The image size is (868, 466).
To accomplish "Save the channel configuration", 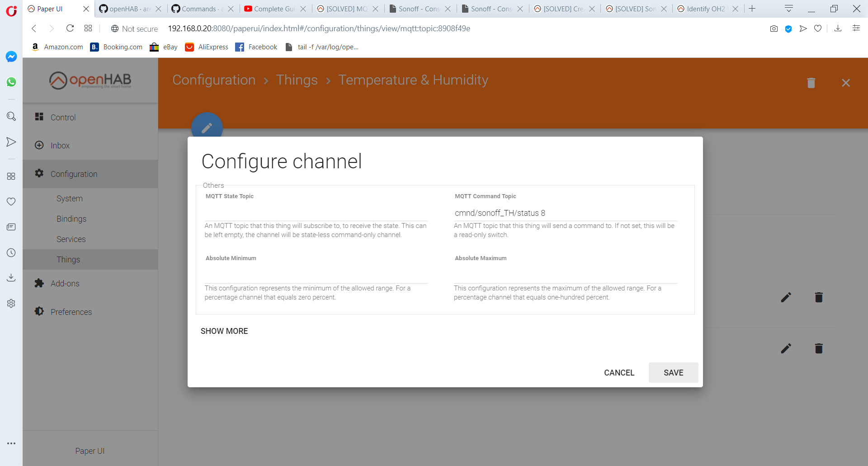I will 674,373.
